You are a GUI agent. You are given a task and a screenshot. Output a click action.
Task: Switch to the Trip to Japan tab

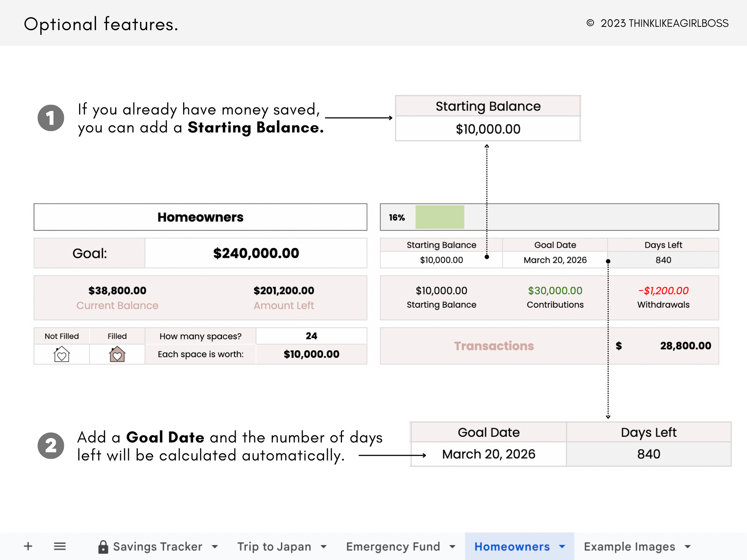(x=274, y=547)
